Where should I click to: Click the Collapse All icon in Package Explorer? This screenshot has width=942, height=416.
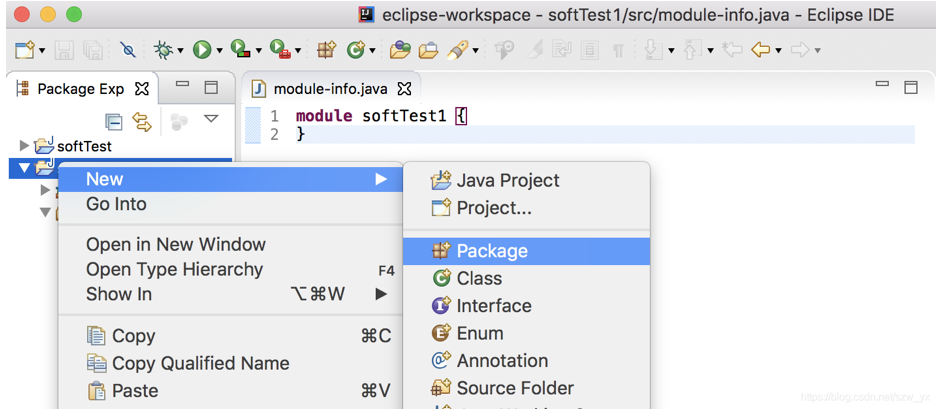click(114, 121)
